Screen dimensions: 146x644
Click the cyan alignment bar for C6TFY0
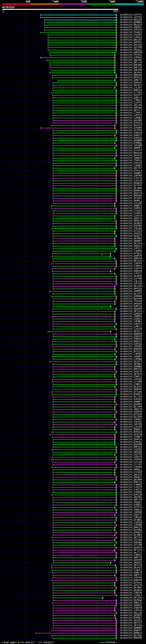click(79, 15)
